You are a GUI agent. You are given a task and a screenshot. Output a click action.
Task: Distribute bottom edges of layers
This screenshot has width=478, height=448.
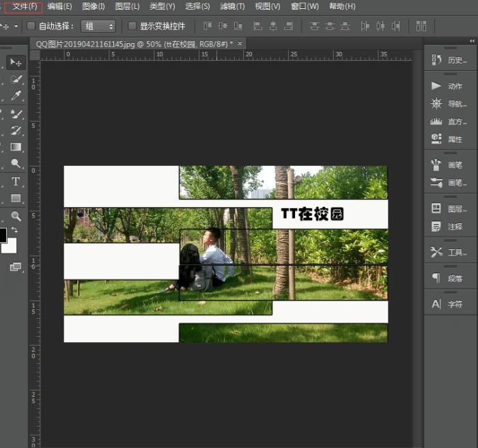click(345, 26)
